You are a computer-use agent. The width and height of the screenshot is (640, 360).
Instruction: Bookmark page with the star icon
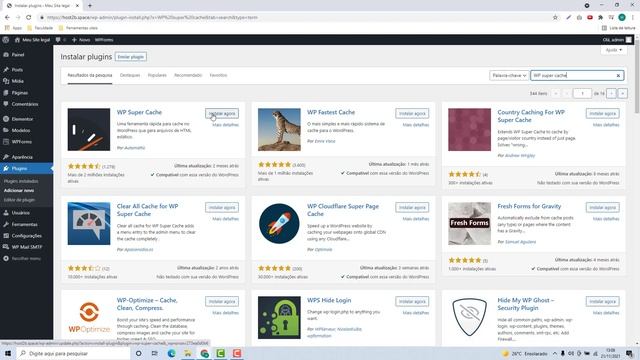[x=555, y=18]
